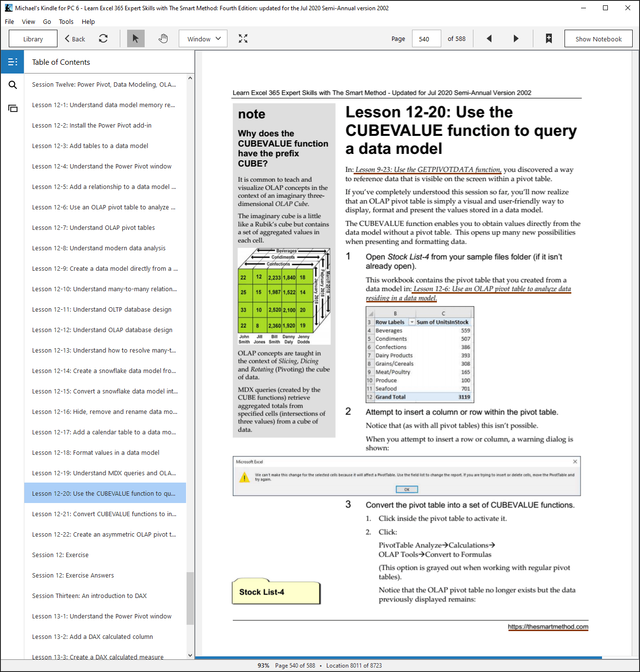The image size is (640, 672).
Task: Open Lesson 12-6 in the contents list
Action: click(105, 207)
